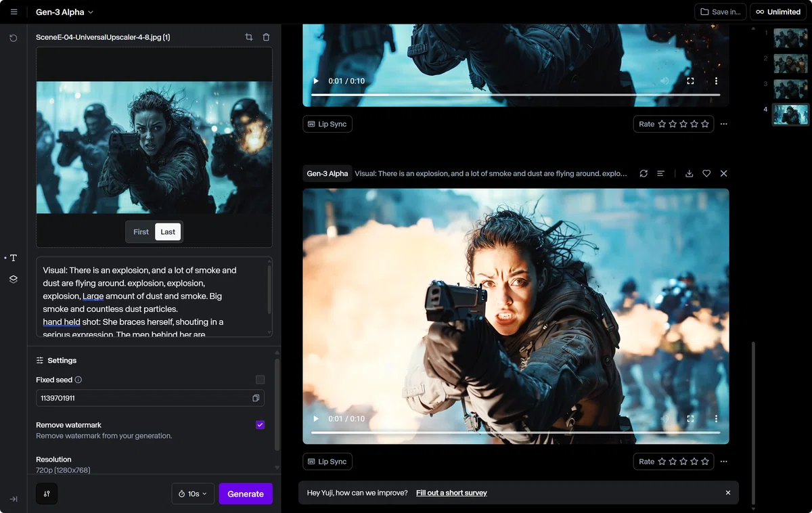Set image as Last frame

(x=168, y=231)
